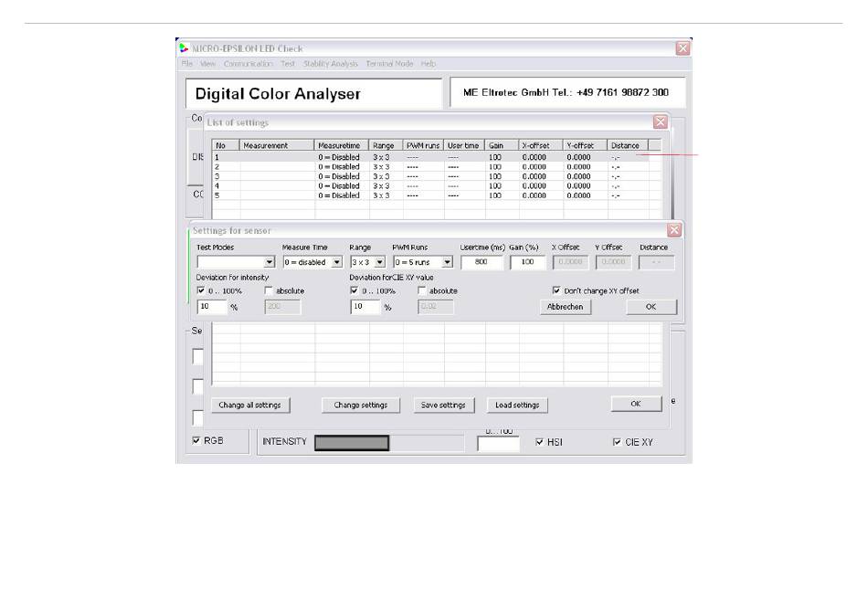Toggle the CIE XY checkbox
This screenshot has height=600, width=868.
617,442
